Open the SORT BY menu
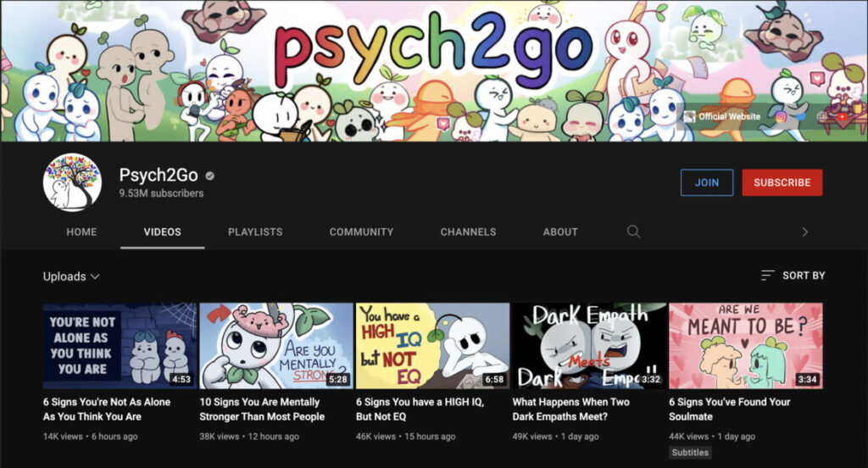This screenshot has height=468, width=868. 793,276
